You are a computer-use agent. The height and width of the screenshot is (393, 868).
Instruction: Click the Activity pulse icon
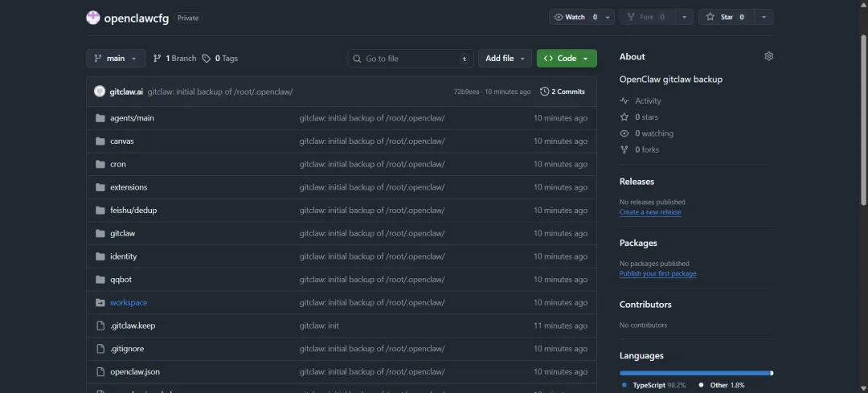tap(624, 100)
